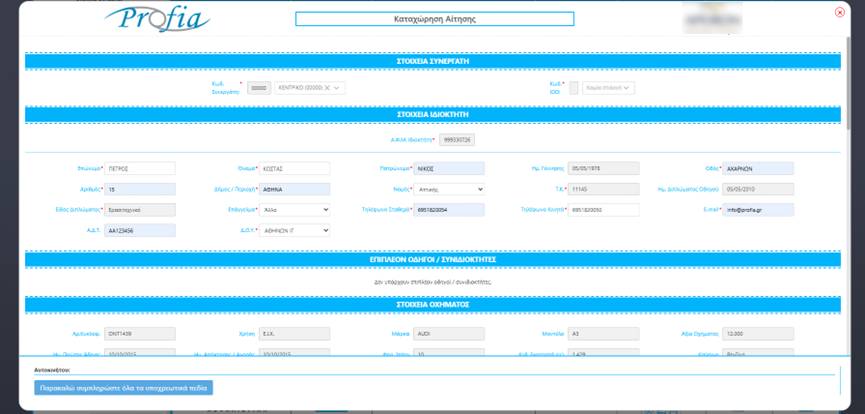Screen dimensions: 865x414
Task: Click the Παρακαλώ συμπληρώστε όλα τα υποχρεωτικά πεδία button
Action: tap(123, 388)
